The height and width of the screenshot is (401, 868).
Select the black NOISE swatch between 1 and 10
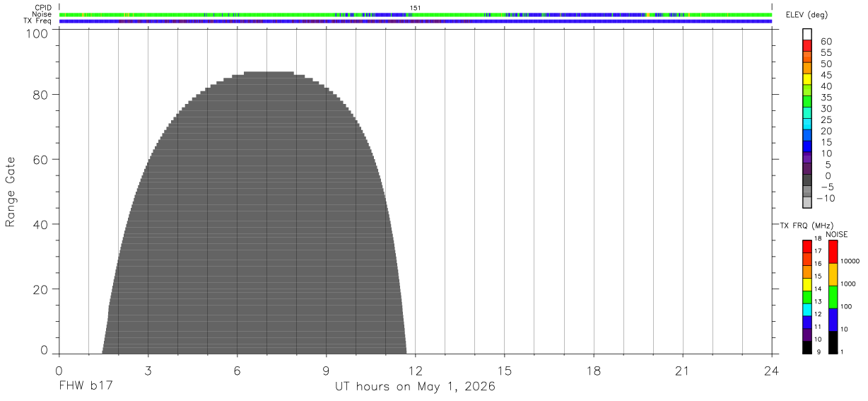(x=833, y=342)
